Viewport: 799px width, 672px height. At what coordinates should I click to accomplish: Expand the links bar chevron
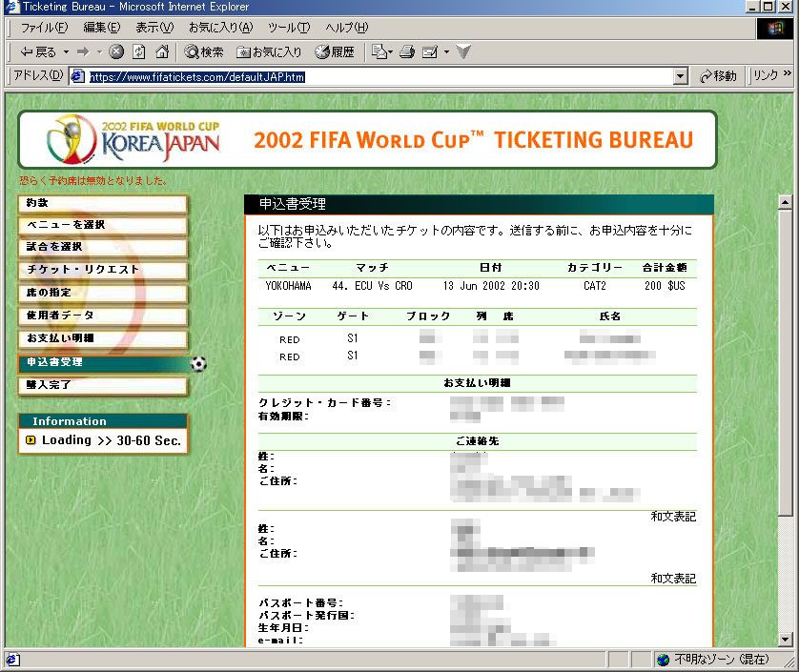coord(788,74)
